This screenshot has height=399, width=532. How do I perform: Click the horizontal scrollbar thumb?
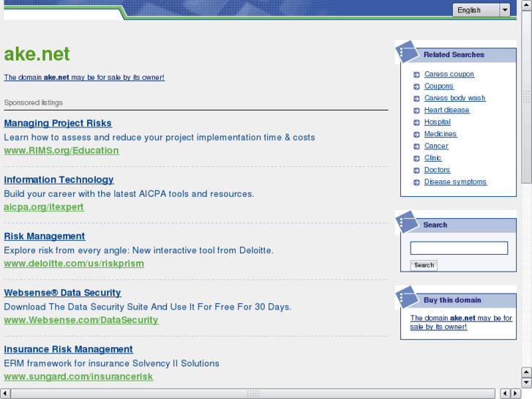(x=253, y=393)
